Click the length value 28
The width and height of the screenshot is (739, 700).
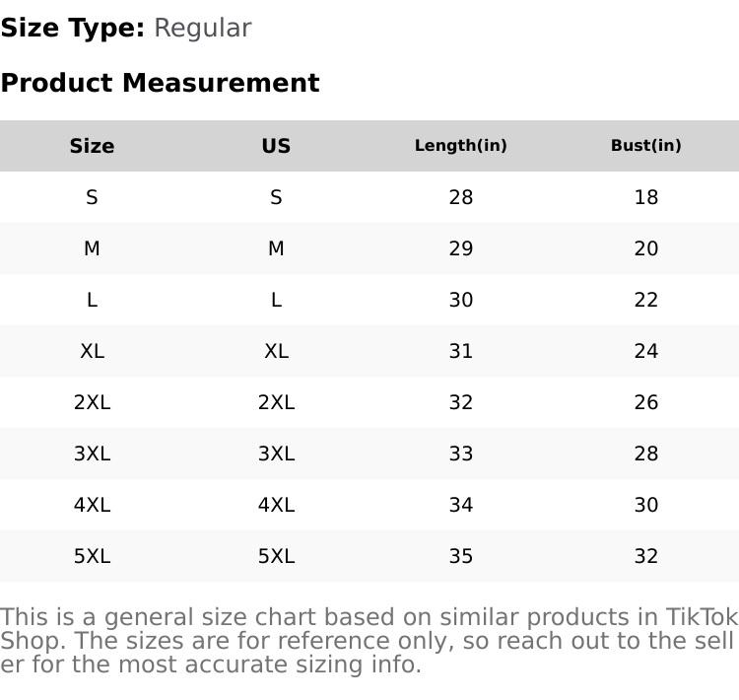coord(460,197)
